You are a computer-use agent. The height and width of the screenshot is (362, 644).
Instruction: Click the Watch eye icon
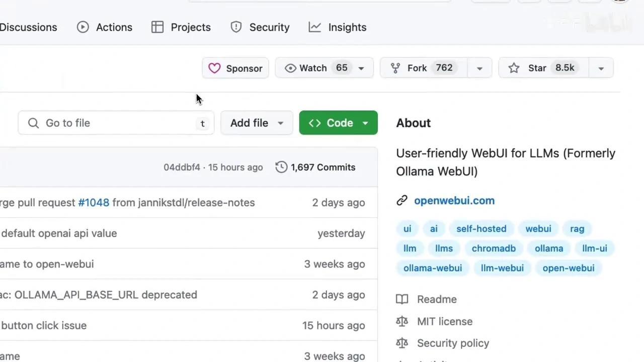click(290, 68)
